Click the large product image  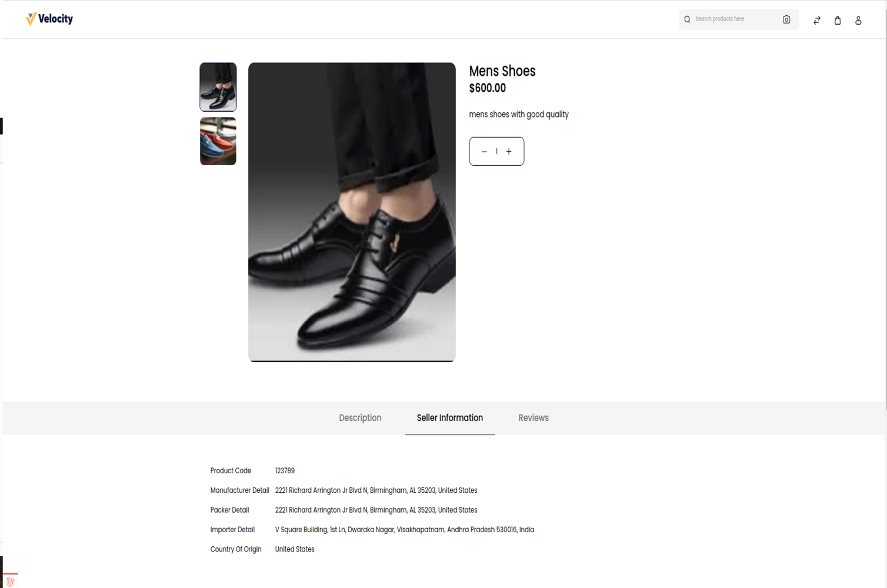352,212
